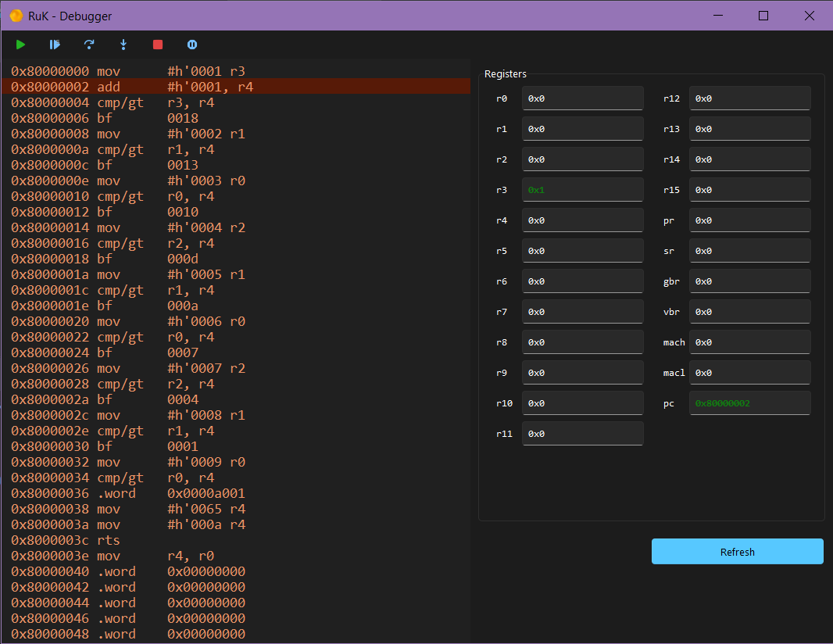Click the Step Over arrow icon

(x=89, y=45)
